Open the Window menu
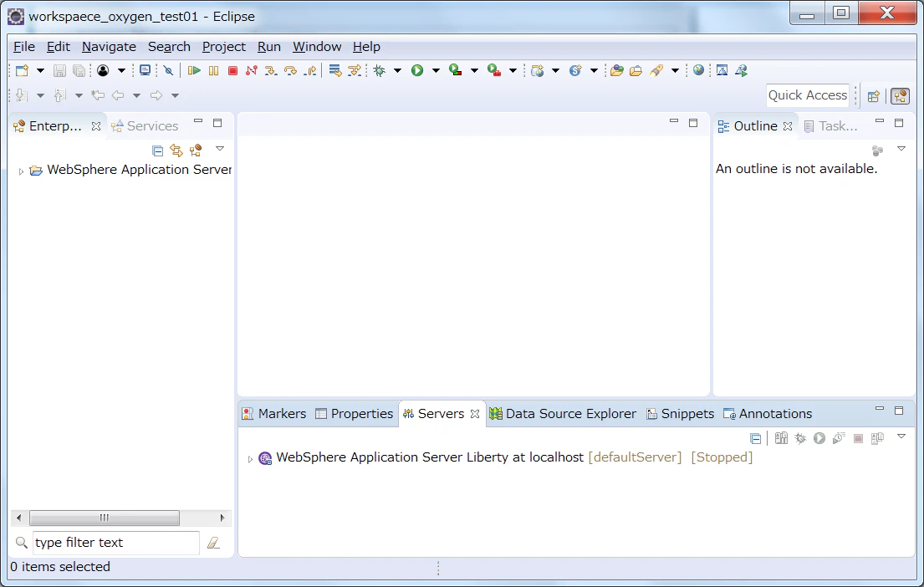The height and width of the screenshot is (587, 924). [x=317, y=47]
